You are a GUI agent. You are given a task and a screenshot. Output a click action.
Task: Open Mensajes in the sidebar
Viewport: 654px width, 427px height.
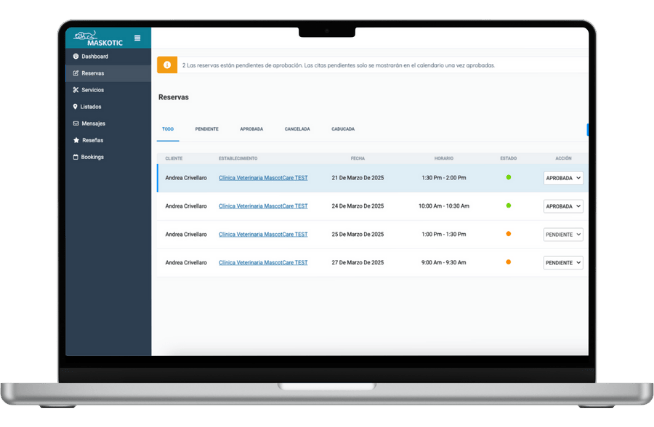[93, 123]
